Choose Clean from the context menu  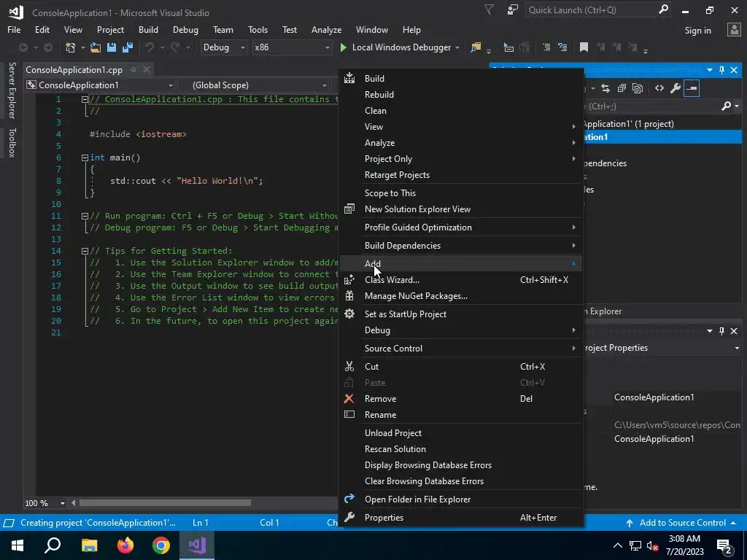point(461,111)
